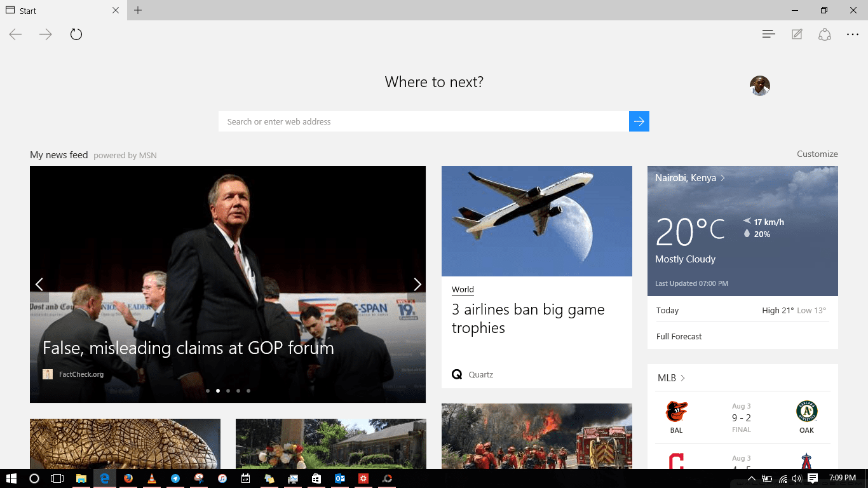Open Windows Store from the taskbar
Viewport: 868px width, 488px height.
coord(316,478)
